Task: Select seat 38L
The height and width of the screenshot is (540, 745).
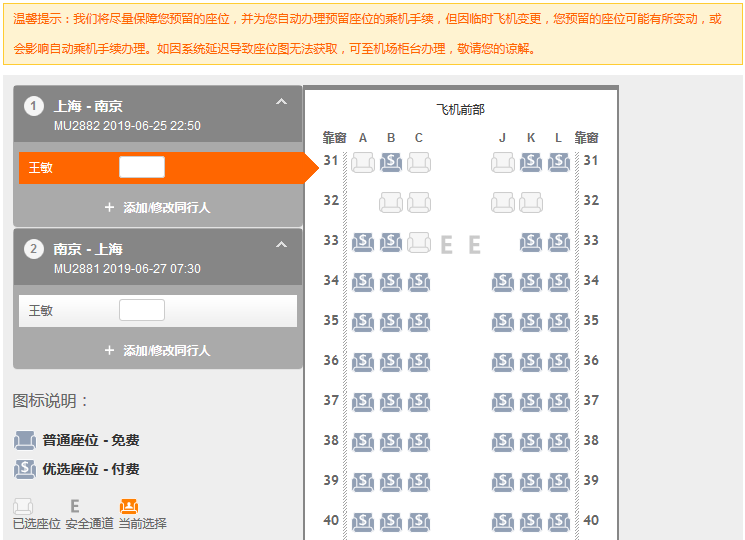Action: (558, 442)
